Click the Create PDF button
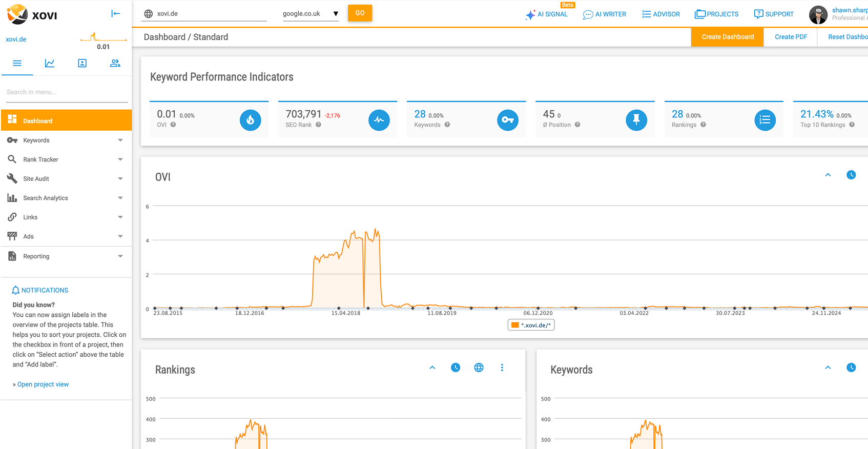 tap(791, 37)
